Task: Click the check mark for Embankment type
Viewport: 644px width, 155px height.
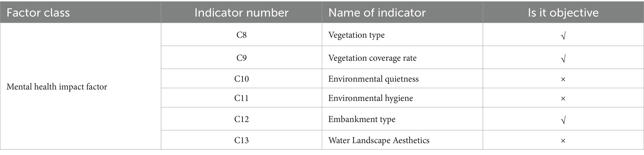Action: click(x=563, y=120)
